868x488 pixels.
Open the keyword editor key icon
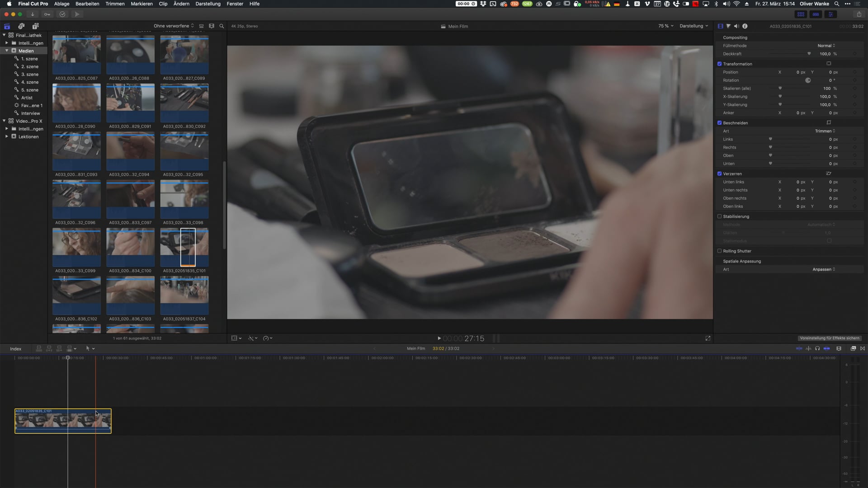point(47,14)
